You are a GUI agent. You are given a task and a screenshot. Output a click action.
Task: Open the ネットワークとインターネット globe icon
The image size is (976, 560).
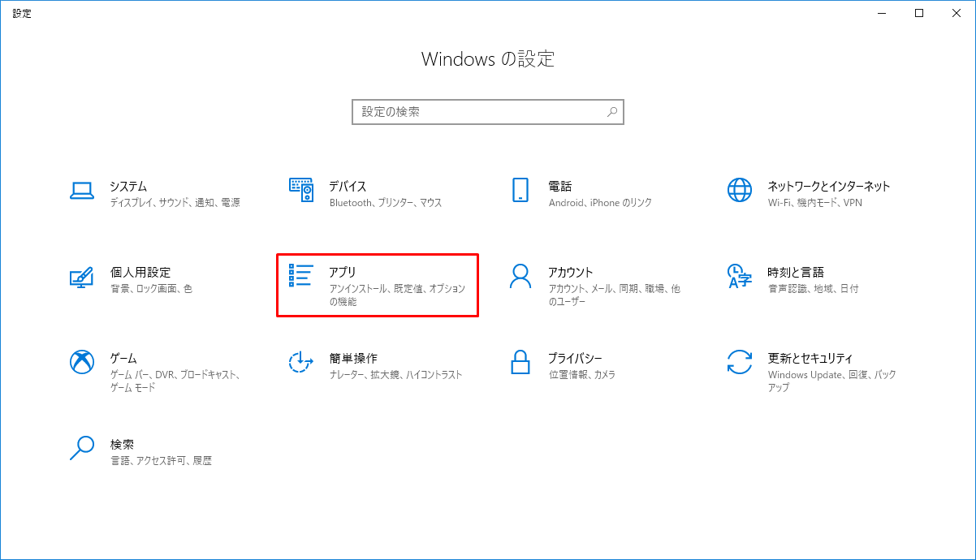[x=740, y=190]
